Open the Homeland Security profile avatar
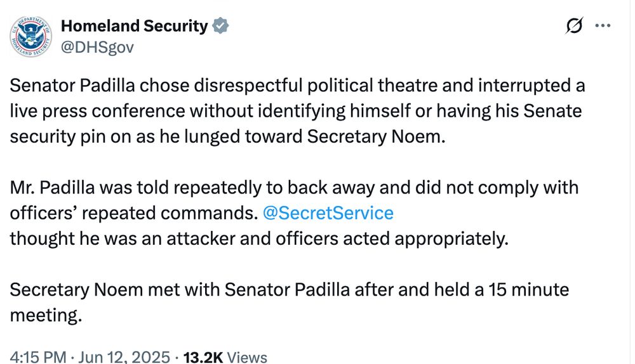Screen dimensions: 635x364 pyautogui.click(x=30, y=36)
